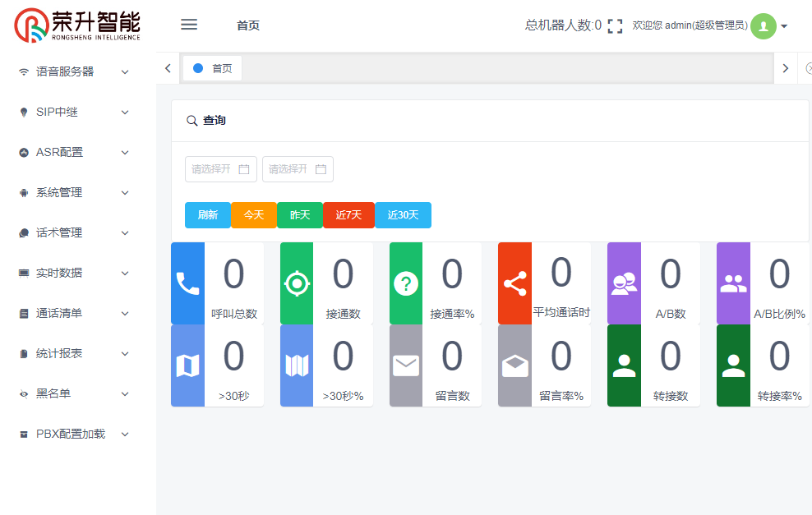This screenshot has height=515, width=812.
Task: Click the 今天 orange button
Action: click(254, 215)
